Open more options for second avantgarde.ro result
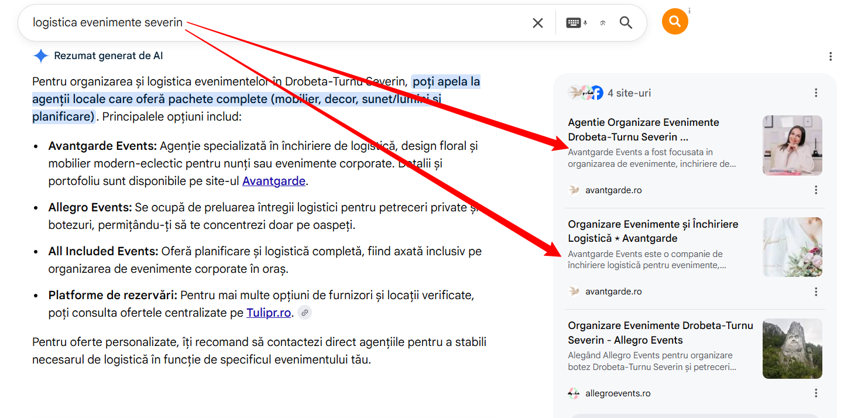 (x=816, y=292)
